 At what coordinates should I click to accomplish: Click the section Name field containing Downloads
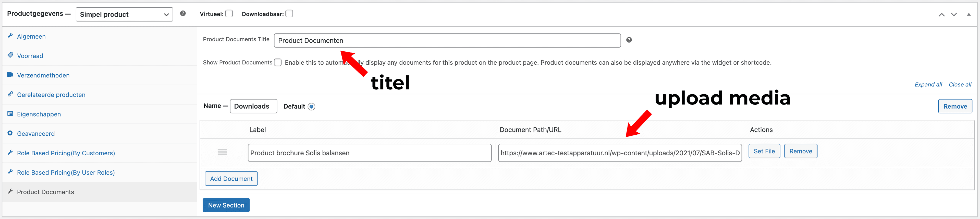(x=253, y=106)
